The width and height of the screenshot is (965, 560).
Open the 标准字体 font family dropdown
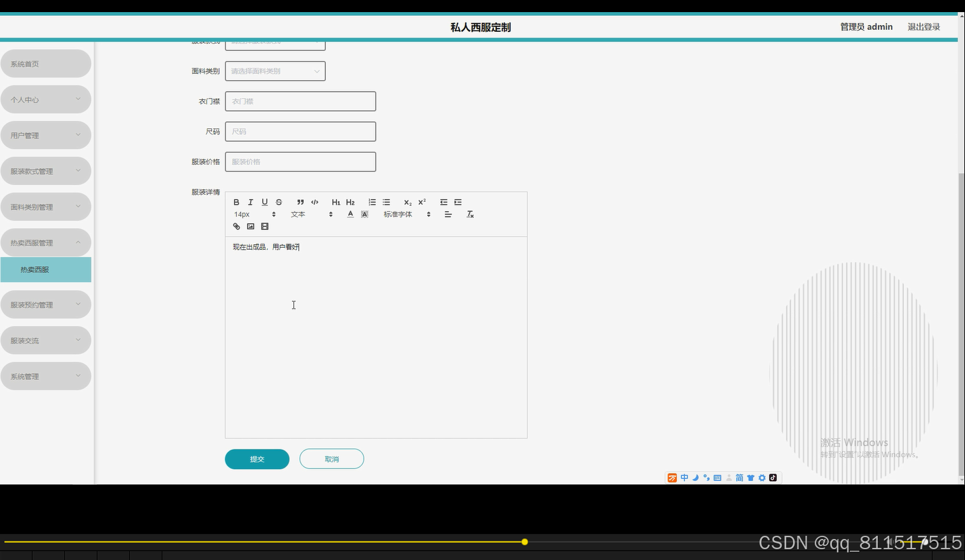[x=407, y=214]
